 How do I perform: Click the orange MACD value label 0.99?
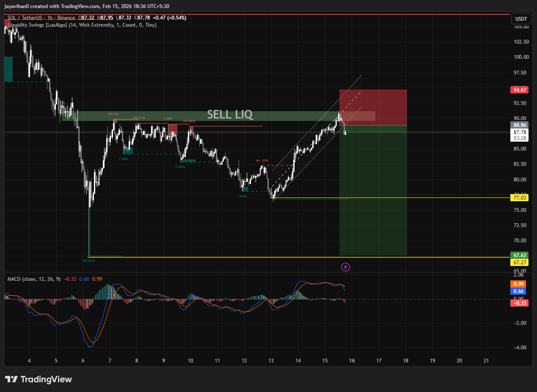(x=520, y=284)
